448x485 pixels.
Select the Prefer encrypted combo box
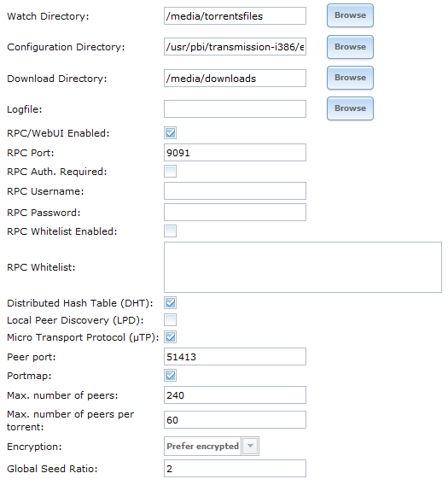[x=212, y=446]
